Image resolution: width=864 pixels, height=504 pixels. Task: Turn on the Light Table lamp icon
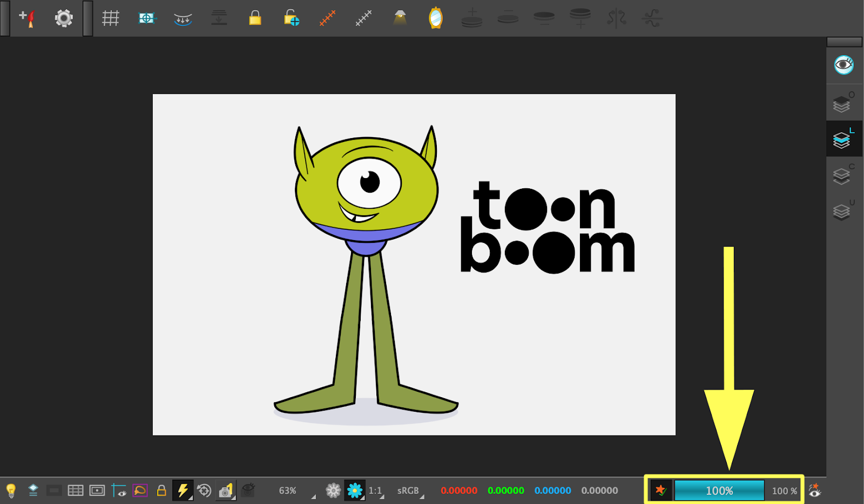(x=400, y=18)
